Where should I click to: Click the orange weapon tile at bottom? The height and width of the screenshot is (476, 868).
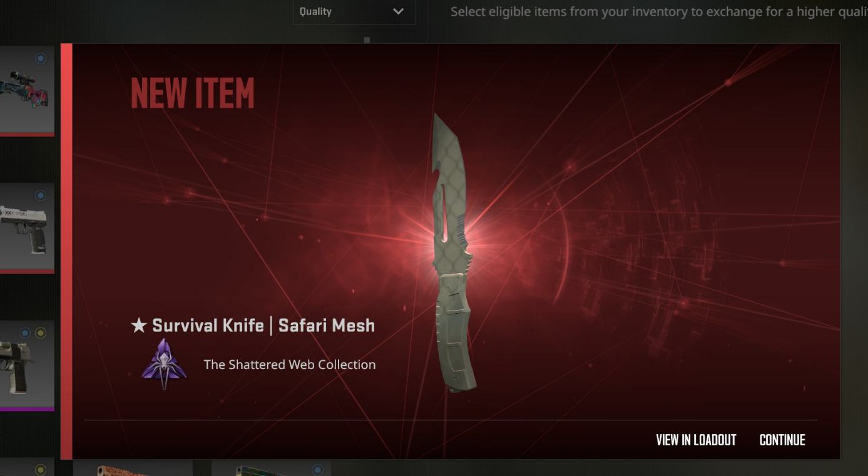click(133, 468)
